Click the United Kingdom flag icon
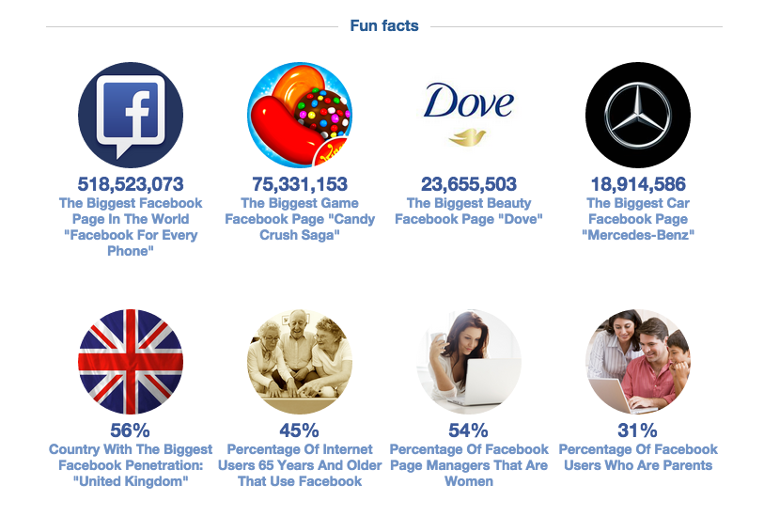 pyautogui.click(x=131, y=362)
